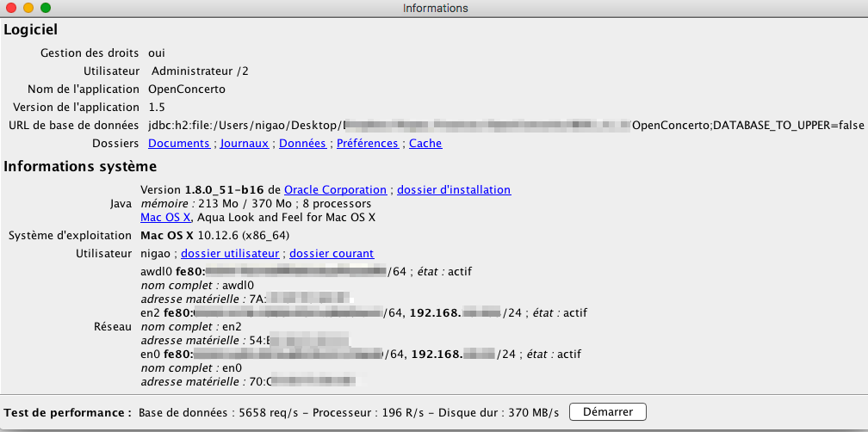Screen dimensions: 868x432
Task: Open the dossier courant link
Action: click(332, 253)
